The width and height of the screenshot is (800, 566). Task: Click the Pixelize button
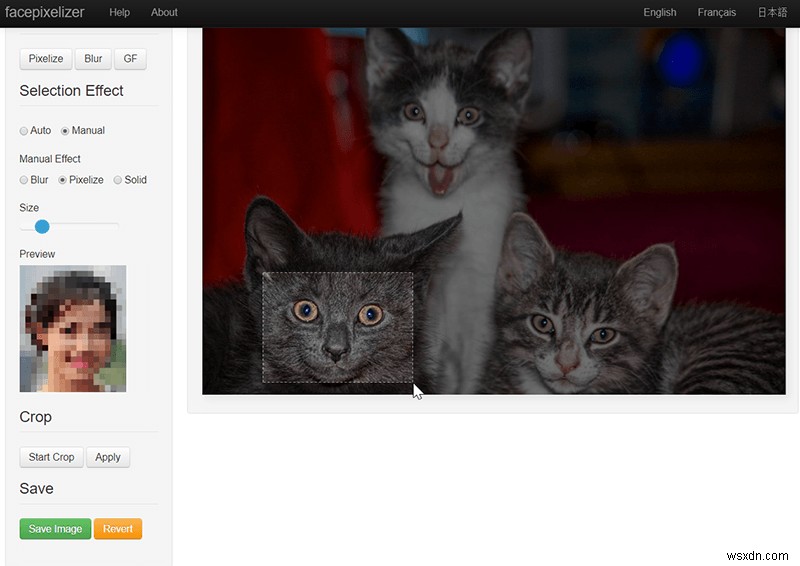pyautogui.click(x=46, y=59)
